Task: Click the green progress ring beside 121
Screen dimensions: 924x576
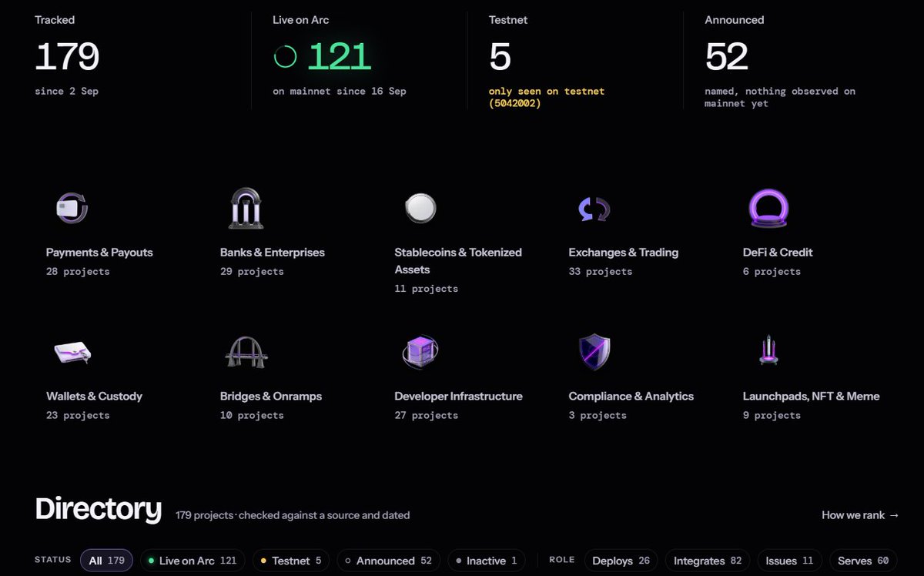Action: [x=285, y=56]
